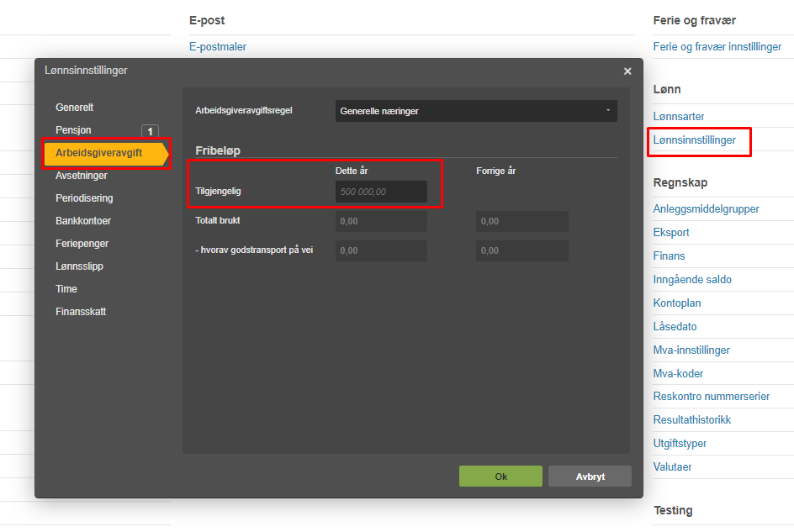The width and height of the screenshot is (794, 532).
Task: Click the Lønnsinnstillinger dialog title
Action: pos(86,71)
